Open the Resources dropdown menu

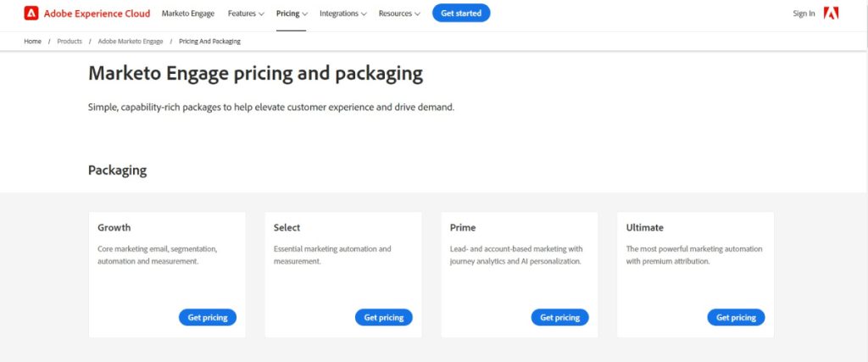399,14
